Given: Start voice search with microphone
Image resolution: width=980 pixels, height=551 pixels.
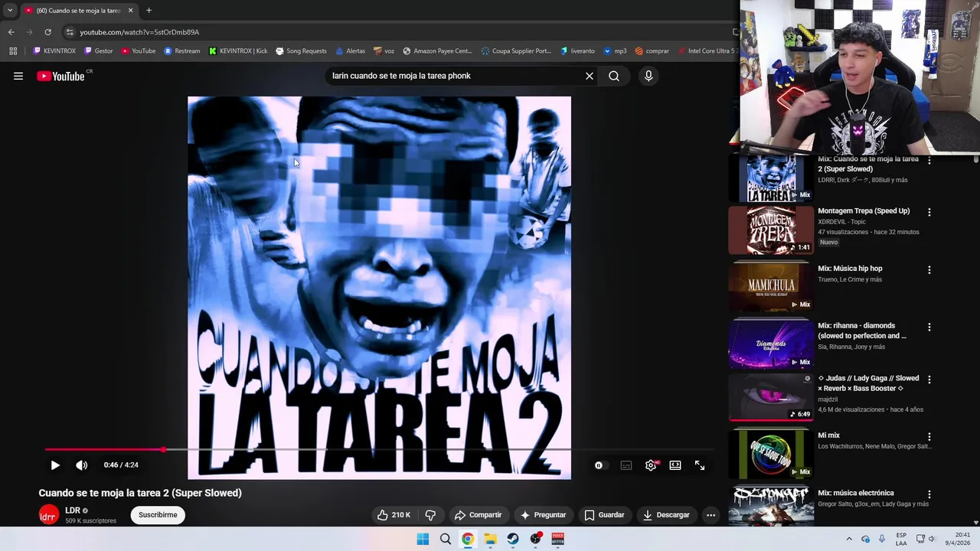Looking at the screenshot, I should (x=648, y=76).
